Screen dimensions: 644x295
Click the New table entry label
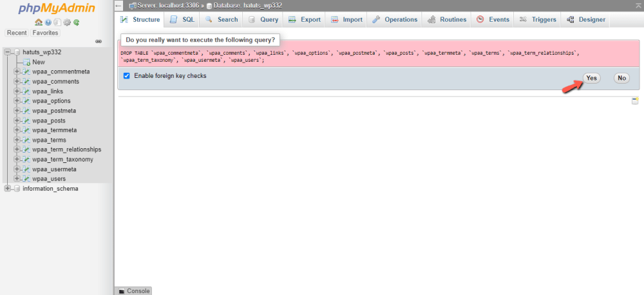tap(39, 62)
